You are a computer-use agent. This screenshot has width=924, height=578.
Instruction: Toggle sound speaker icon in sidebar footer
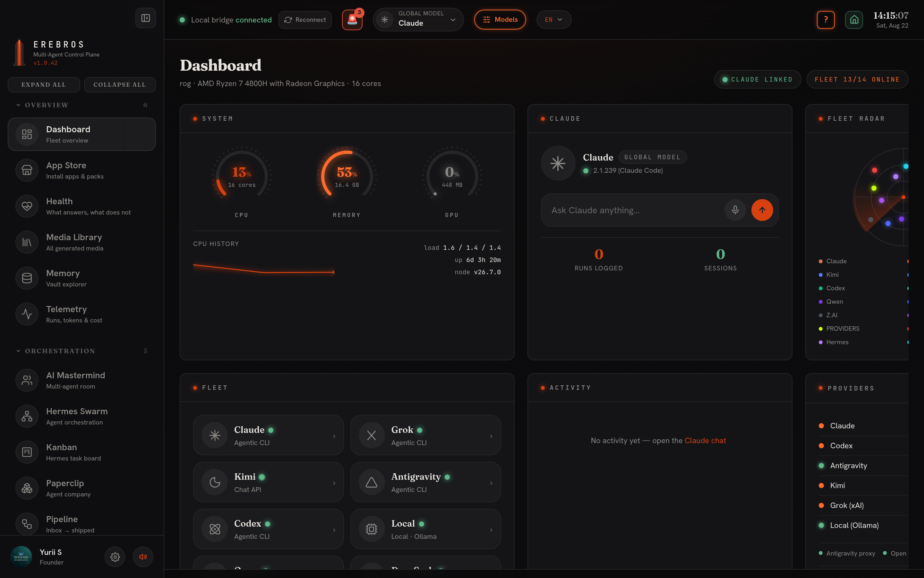pyautogui.click(x=143, y=557)
